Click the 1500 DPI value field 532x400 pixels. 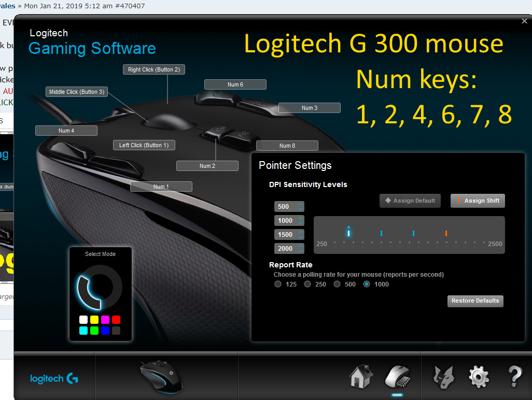coord(289,235)
